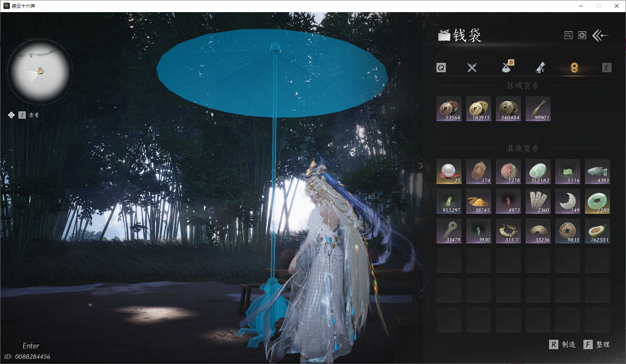This screenshot has width=626, height=364.
Task: Select the gold coins showing 183915
Action: (479, 109)
